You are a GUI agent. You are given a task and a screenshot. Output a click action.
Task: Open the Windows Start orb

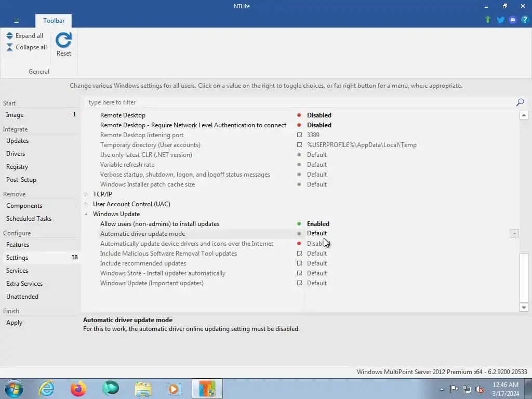click(x=14, y=389)
